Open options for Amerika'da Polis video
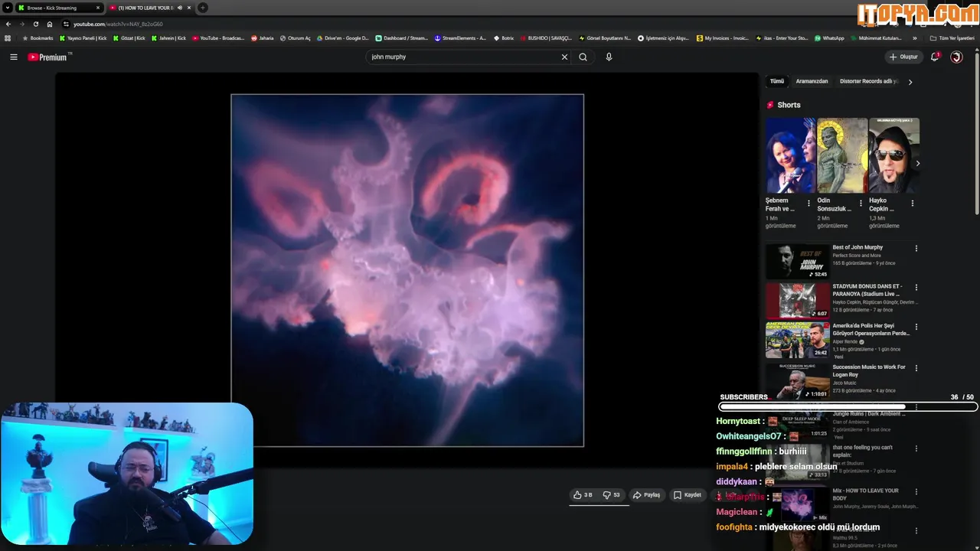This screenshot has height=551, width=980. tap(916, 327)
